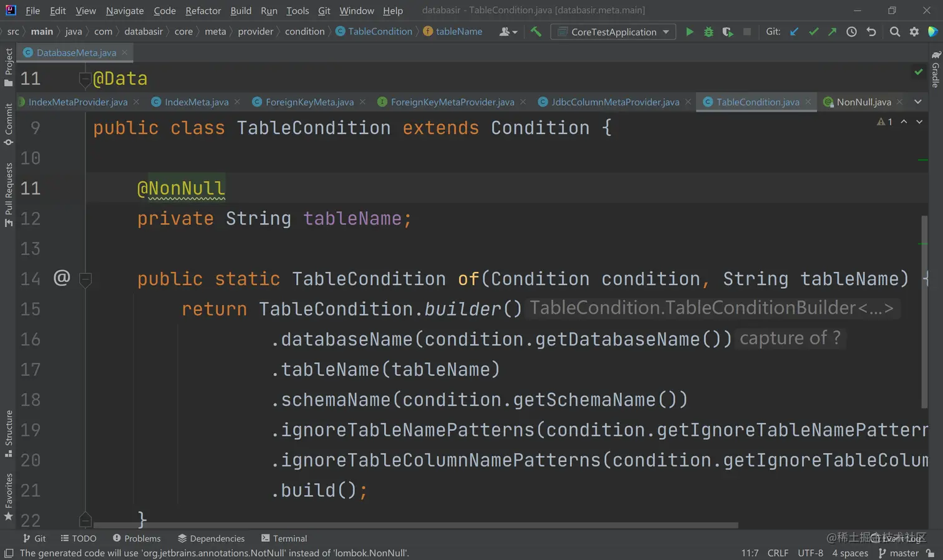The image size is (943, 560).
Task: Close the IndexMetaProvider.java tab
Action: click(x=136, y=102)
